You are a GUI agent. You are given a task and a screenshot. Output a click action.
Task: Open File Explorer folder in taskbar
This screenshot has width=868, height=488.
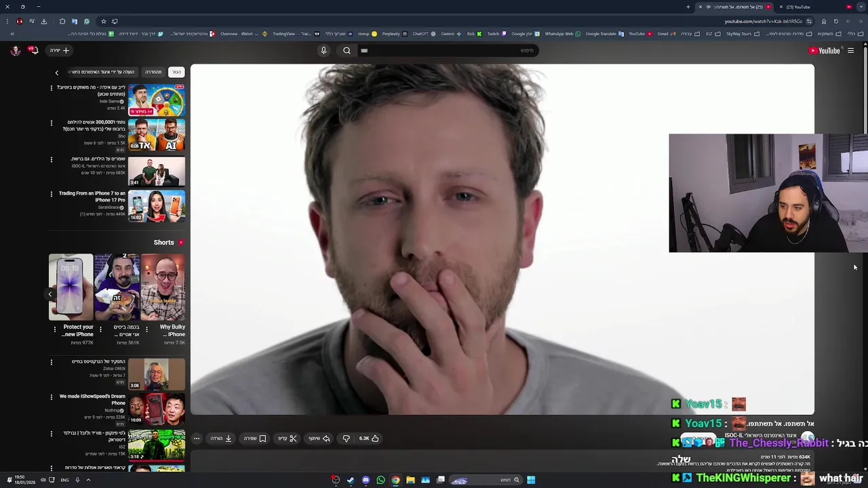(410, 480)
